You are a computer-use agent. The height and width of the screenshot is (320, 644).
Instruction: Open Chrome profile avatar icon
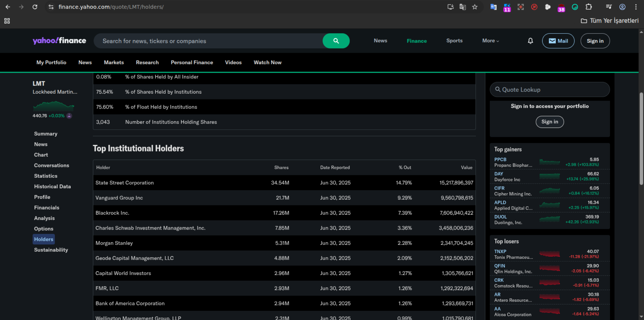pos(622,7)
